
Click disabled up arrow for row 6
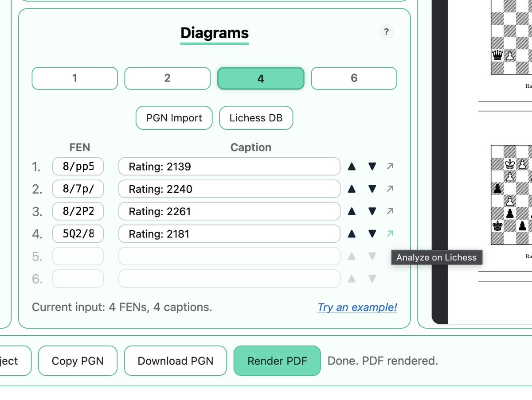[352, 279]
